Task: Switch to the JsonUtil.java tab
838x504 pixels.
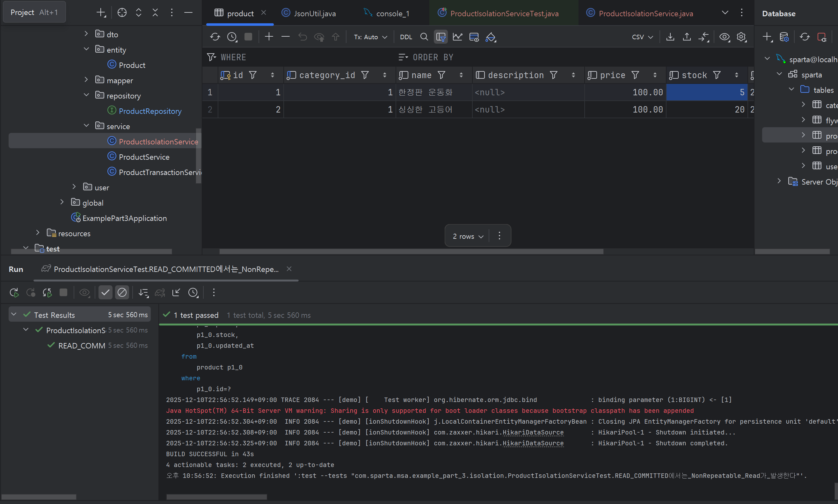Action: coord(309,13)
